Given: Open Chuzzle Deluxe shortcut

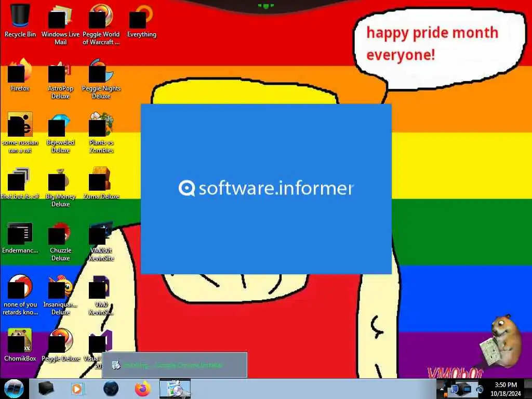Looking at the screenshot, I should click(x=60, y=241).
